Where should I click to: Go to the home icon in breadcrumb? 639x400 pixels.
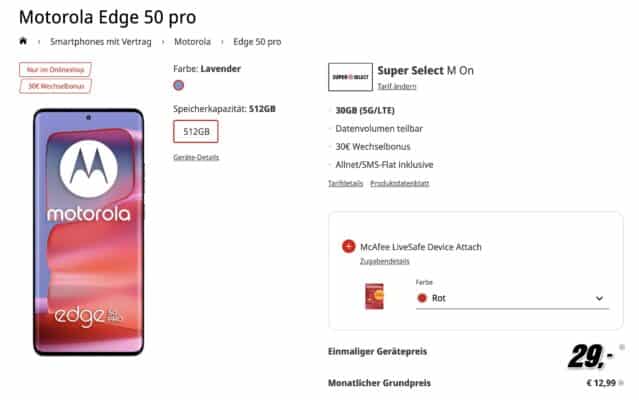coord(23,41)
